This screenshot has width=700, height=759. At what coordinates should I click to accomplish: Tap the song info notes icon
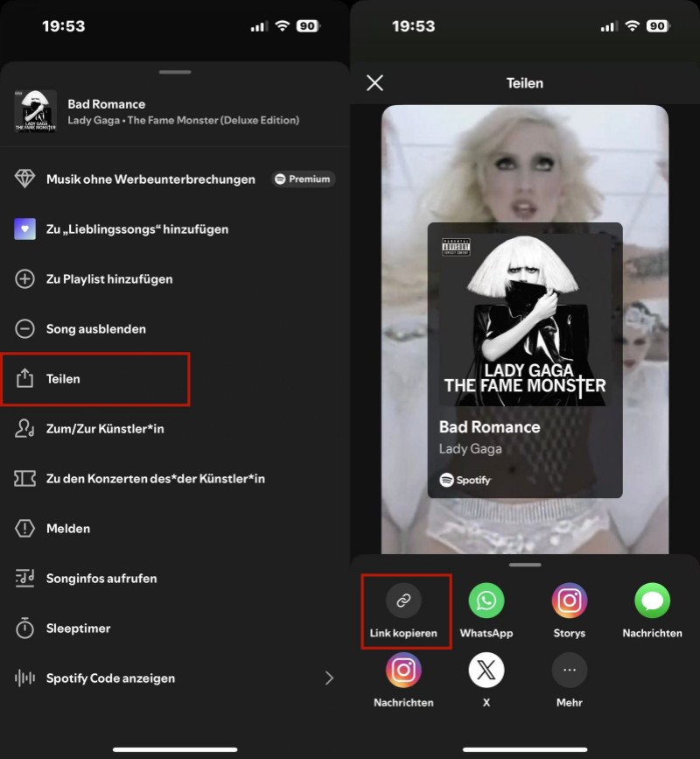[x=24, y=578]
